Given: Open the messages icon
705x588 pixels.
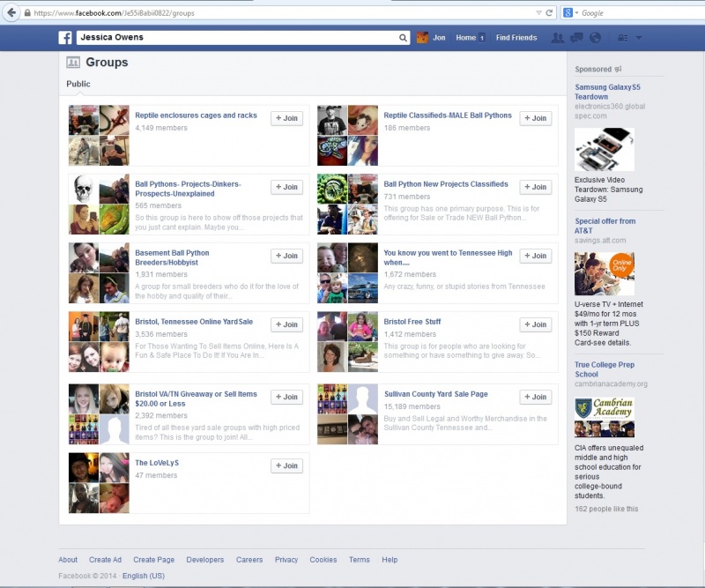Looking at the screenshot, I should click(576, 38).
